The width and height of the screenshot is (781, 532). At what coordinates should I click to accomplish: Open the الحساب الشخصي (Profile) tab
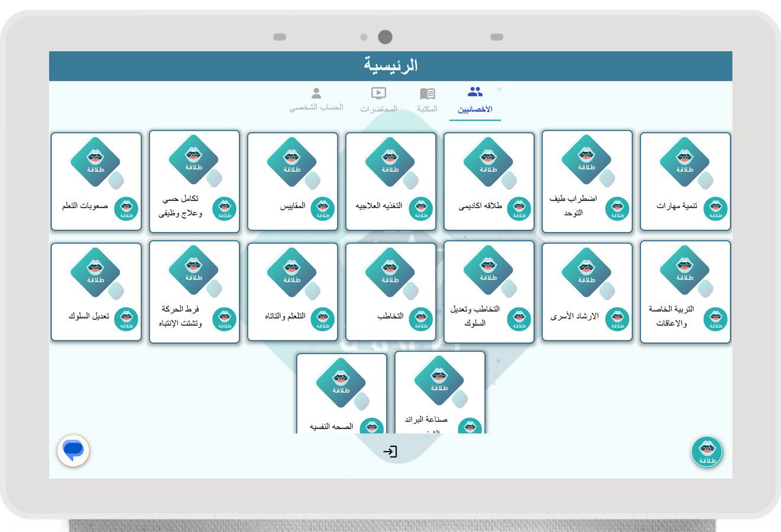click(316, 99)
